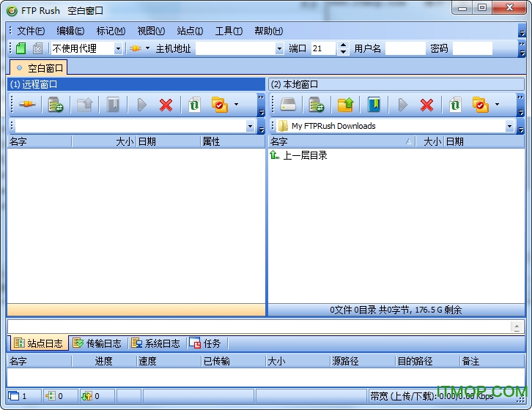Open the host address (主机地址) dropdown list
The image size is (532, 410).
click(x=279, y=48)
